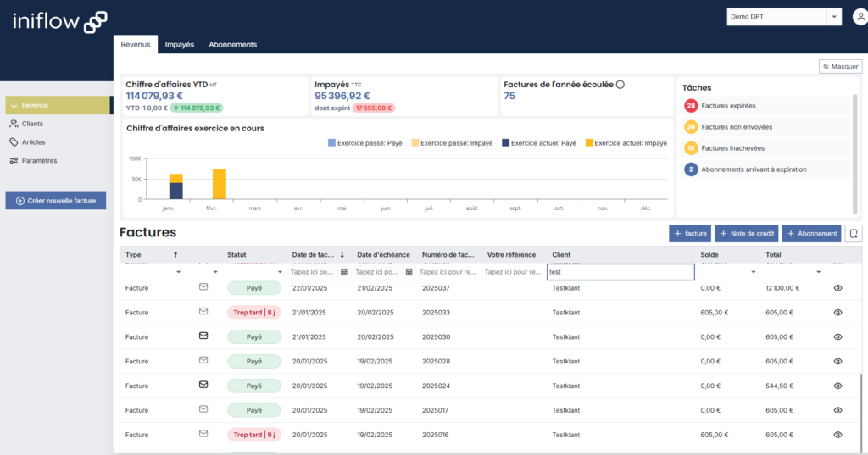View invoice 2025024 with eye icon

(x=837, y=386)
